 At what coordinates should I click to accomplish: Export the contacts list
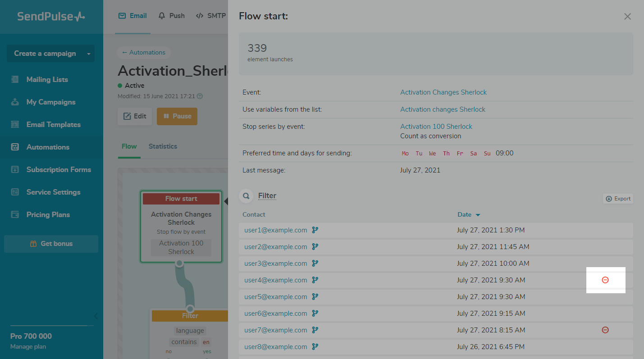(618, 199)
